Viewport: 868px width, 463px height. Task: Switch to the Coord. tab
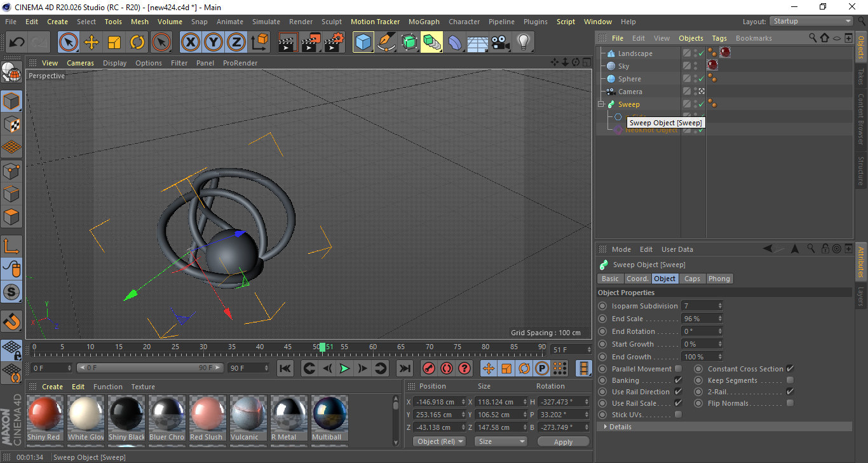coord(637,279)
